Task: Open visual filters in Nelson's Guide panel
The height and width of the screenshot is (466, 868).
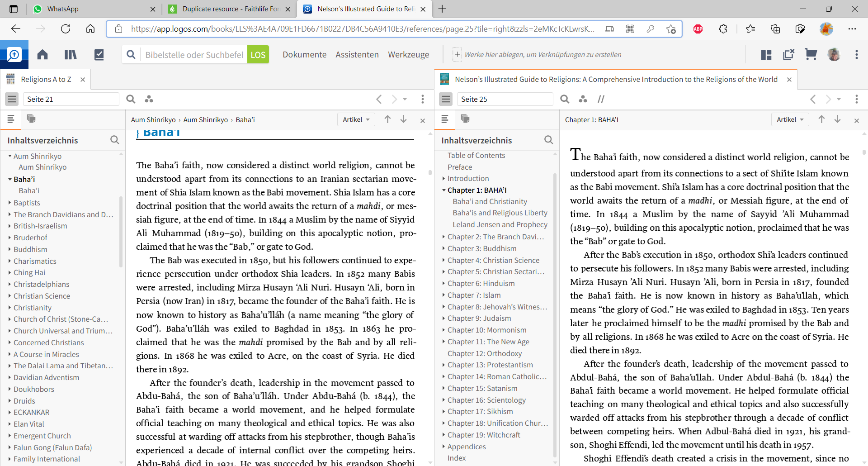Action: [583, 99]
